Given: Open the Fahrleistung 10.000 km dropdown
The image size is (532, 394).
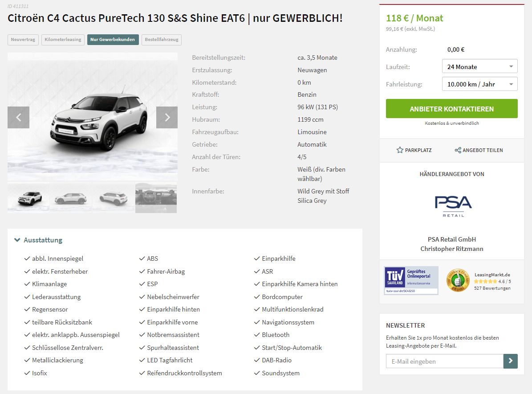Looking at the screenshot, I should [480, 84].
